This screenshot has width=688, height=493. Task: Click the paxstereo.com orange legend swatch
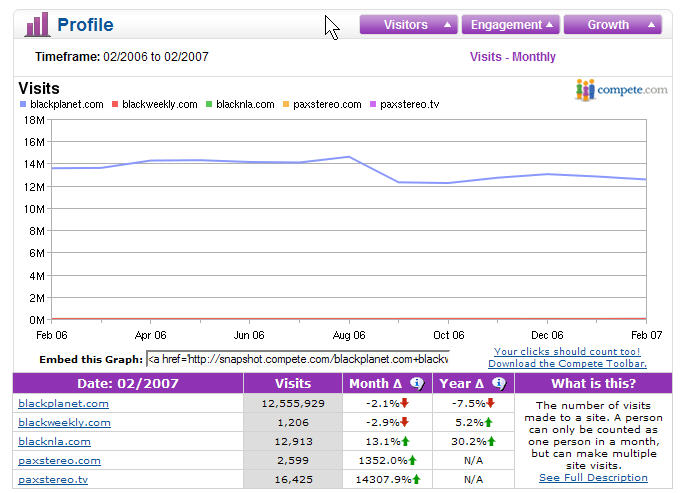click(x=286, y=104)
